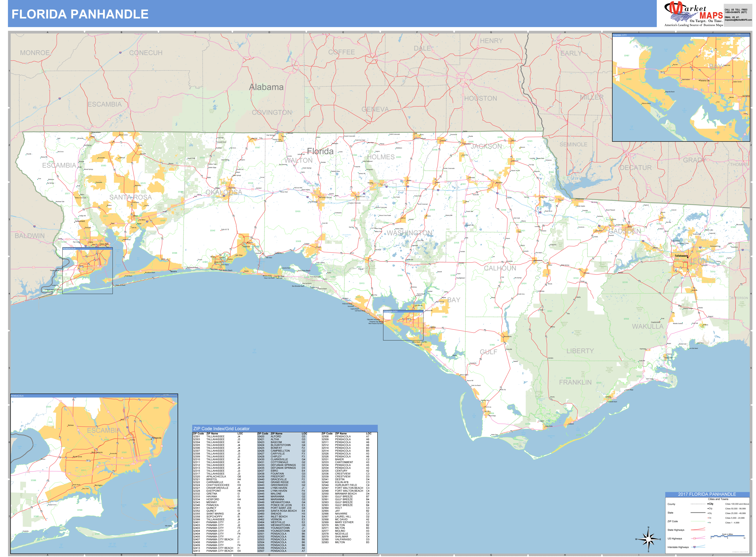Click the GULF county label
Screen dimensions: 756x557
pyautogui.click(x=488, y=352)
